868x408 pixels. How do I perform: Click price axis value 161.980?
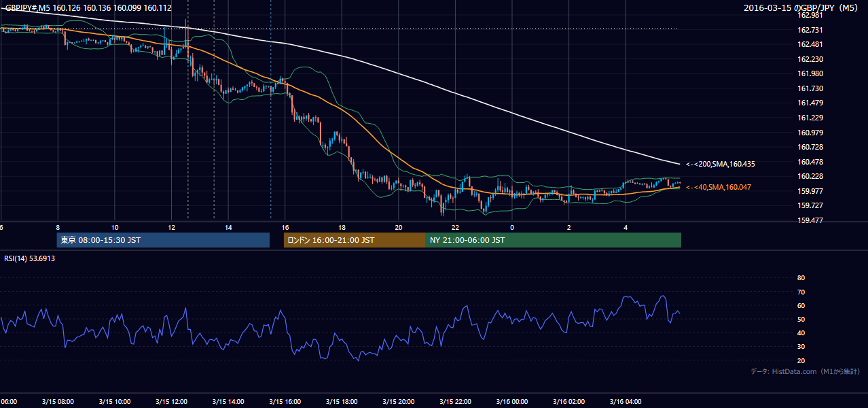pos(810,73)
